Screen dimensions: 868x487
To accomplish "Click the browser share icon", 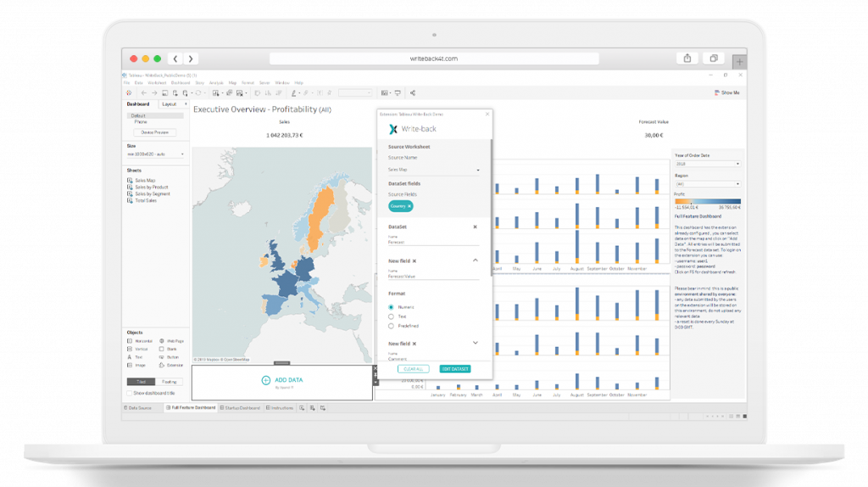I will pyautogui.click(x=686, y=59).
